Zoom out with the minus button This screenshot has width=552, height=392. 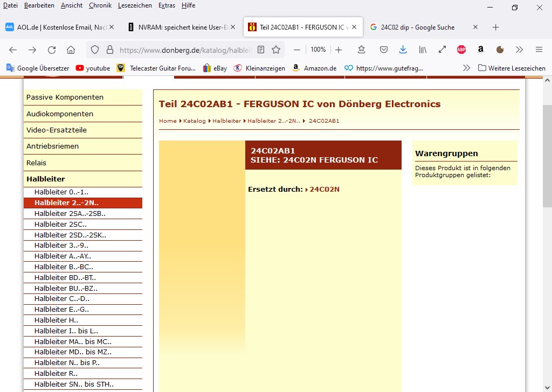click(x=297, y=50)
